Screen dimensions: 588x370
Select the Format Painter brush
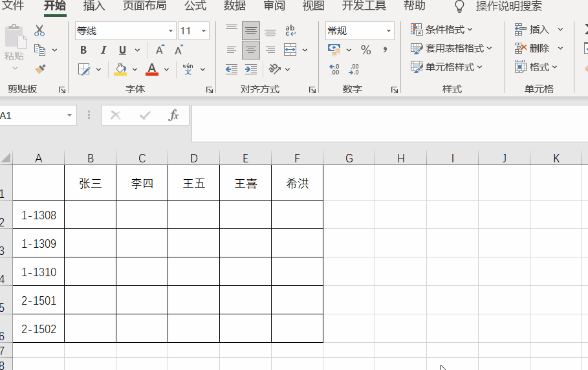pyautogui.click(x=39, y=69)
